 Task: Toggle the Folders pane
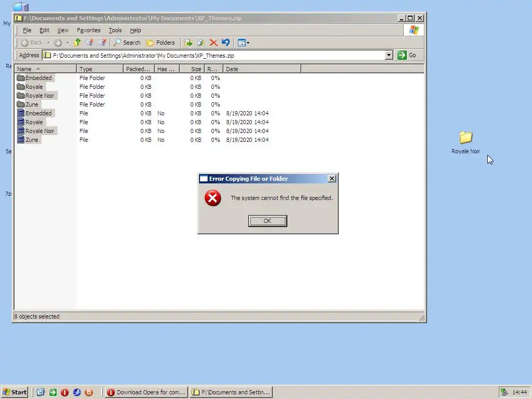click(x=161, y=43)
